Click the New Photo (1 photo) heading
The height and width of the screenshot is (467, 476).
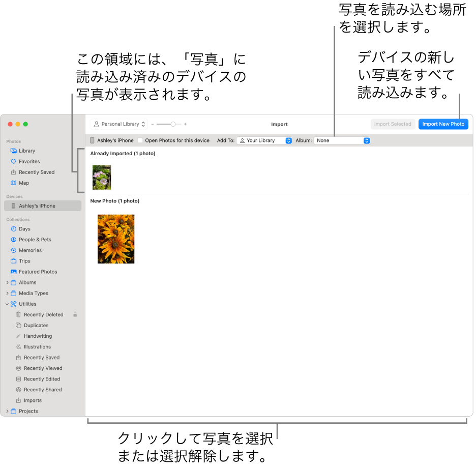click(115, 201)
